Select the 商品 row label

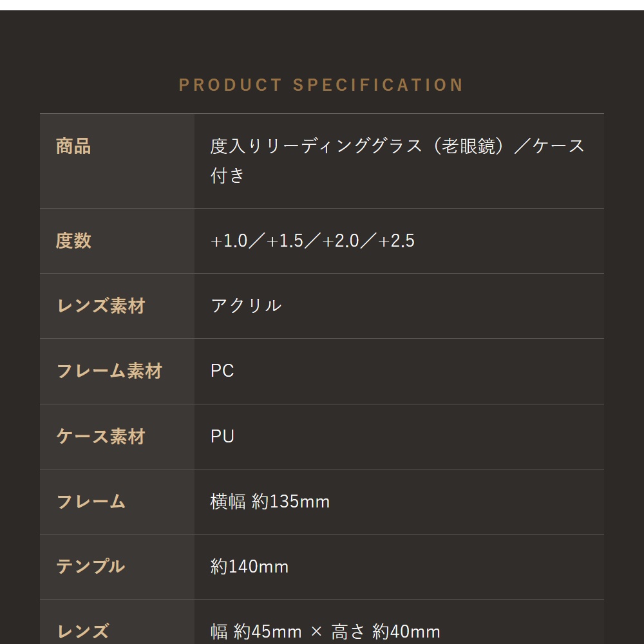tap(73, 146)
